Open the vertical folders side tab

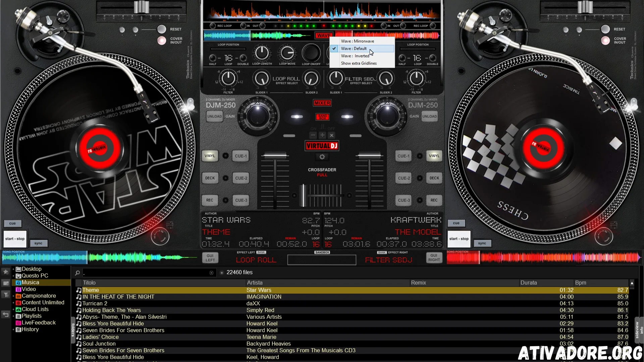[73, 330]
